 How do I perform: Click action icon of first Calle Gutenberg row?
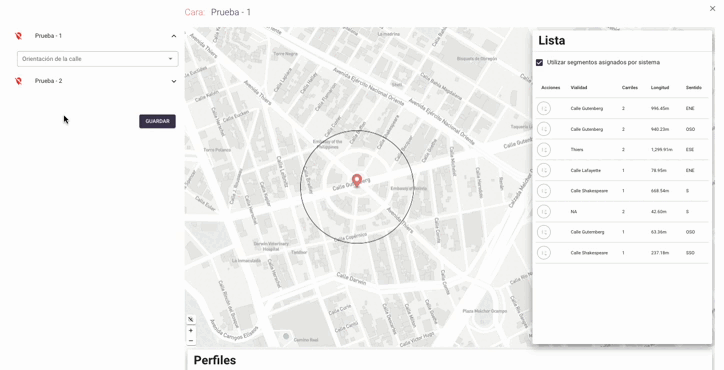click(544, 109)
